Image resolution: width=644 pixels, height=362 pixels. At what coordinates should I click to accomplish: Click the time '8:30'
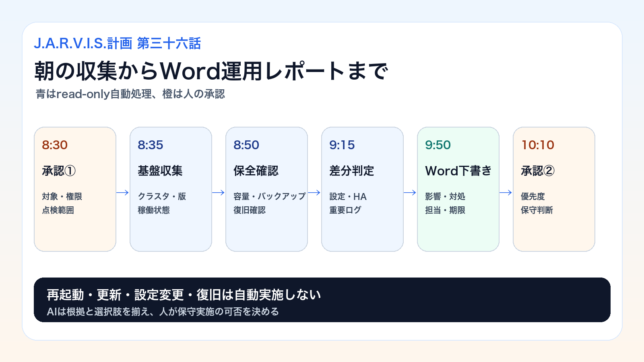point(55,145)
